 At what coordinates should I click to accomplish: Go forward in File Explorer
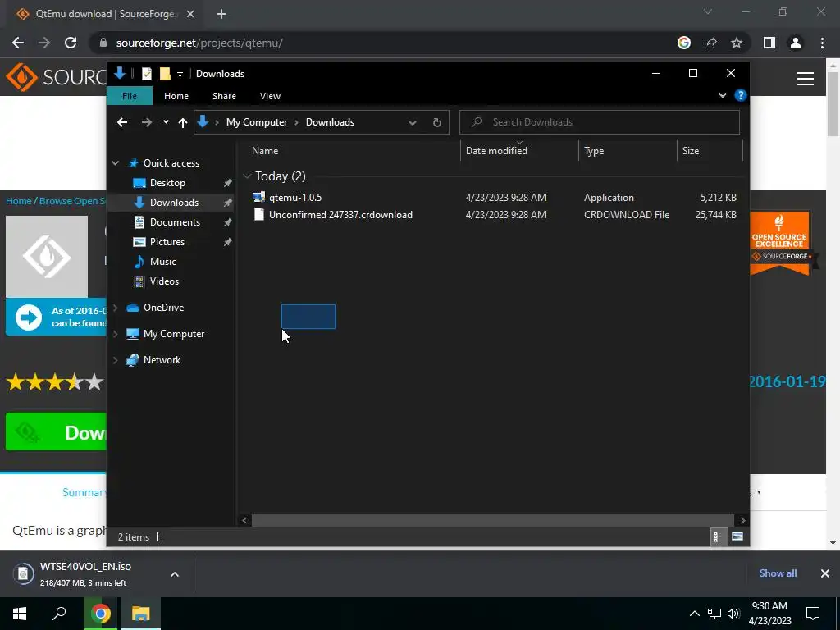coord(146,122)
